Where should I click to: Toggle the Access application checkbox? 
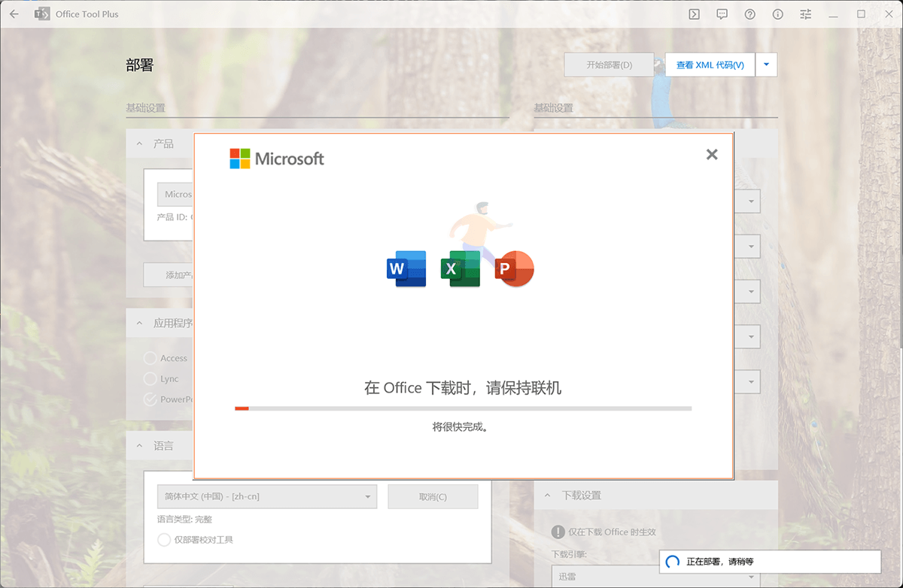tap(150, 358)
